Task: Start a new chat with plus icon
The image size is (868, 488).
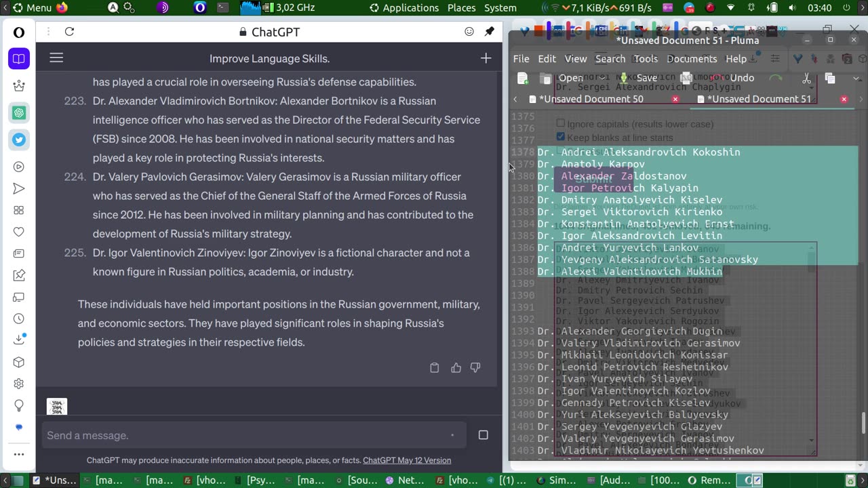Action: coord(486,58)
